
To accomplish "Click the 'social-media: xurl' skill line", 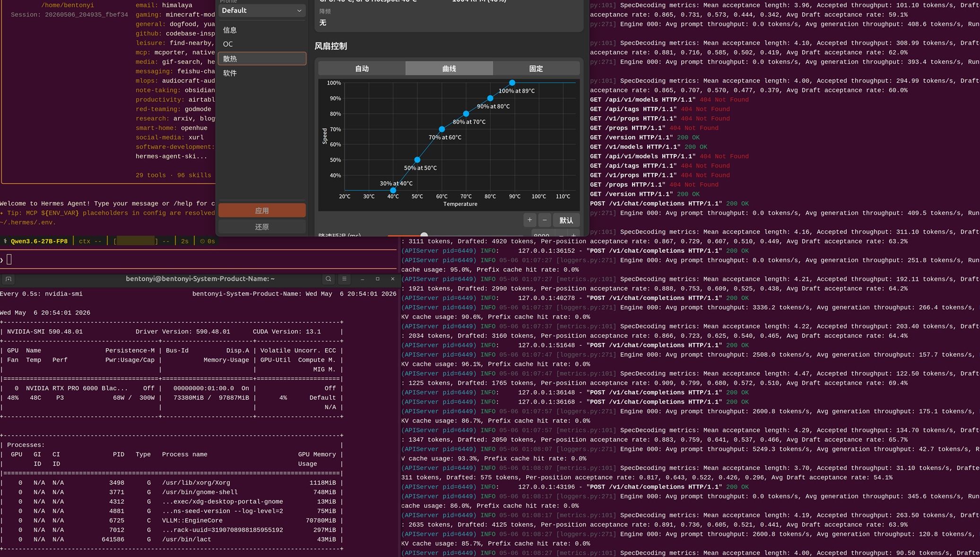I will point(170,137).
